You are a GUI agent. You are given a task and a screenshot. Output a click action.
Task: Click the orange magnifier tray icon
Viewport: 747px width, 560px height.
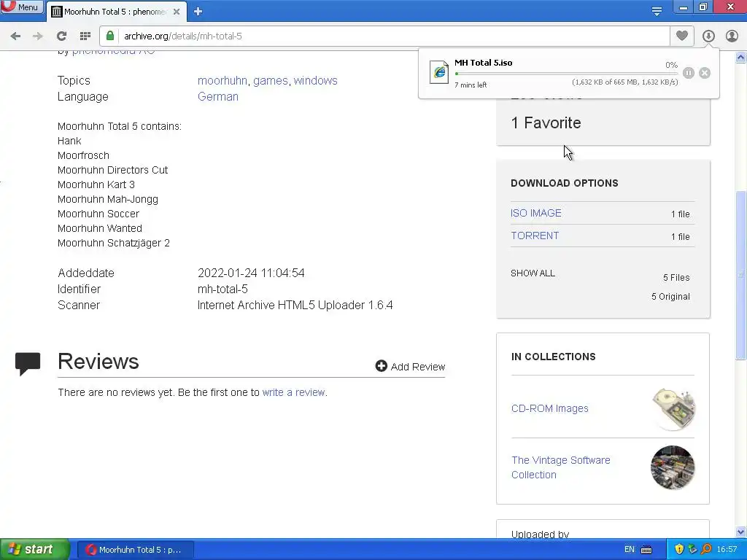(x=706, y=549)
